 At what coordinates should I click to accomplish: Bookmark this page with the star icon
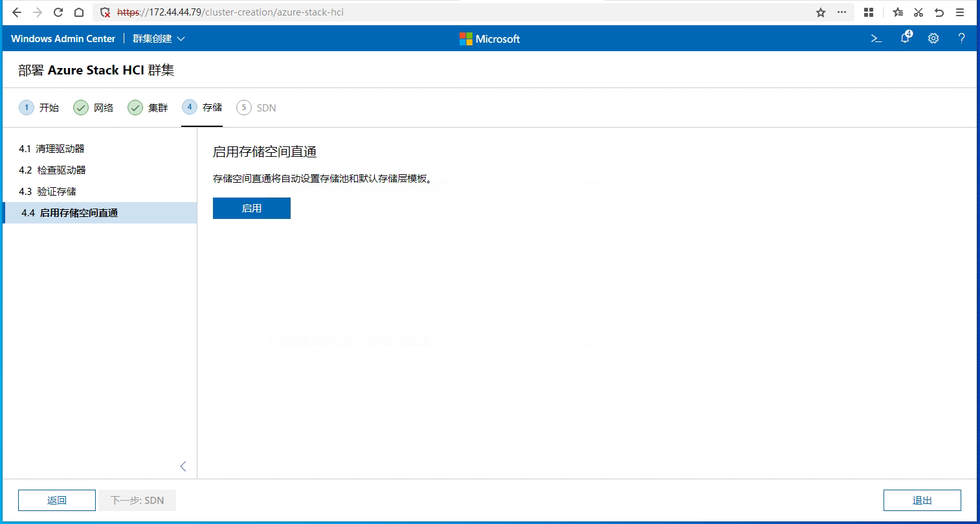(821, 12)
